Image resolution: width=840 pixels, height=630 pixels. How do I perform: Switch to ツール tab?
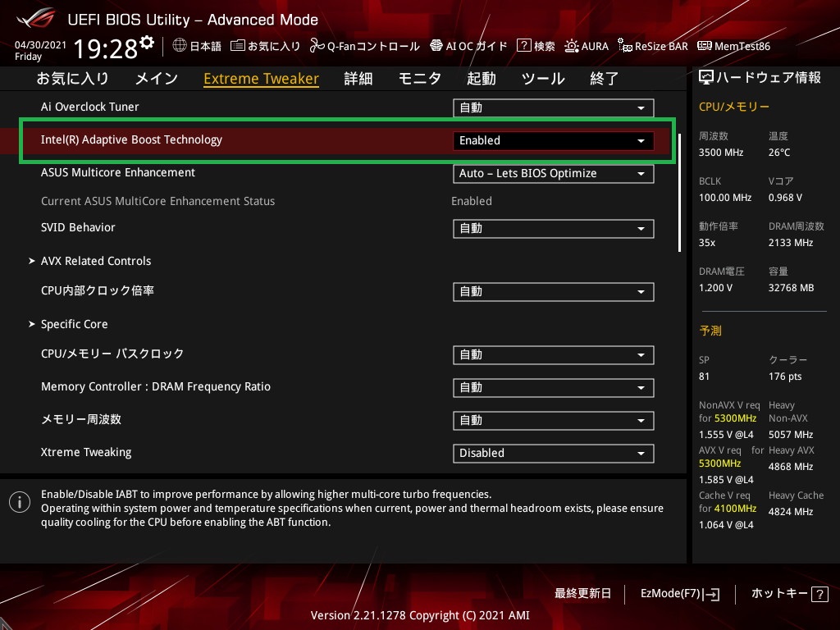point(543,79)
